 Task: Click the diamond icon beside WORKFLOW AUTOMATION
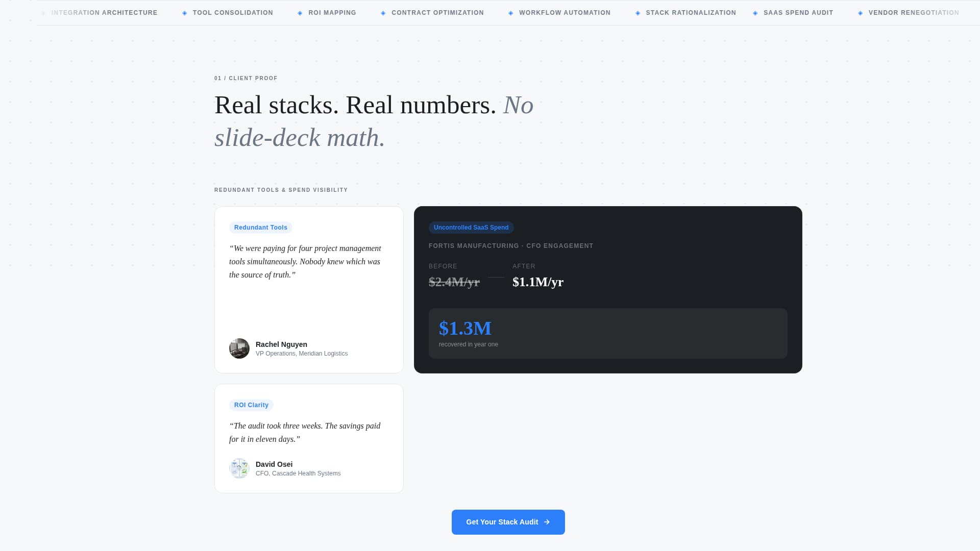click(510, 13)
